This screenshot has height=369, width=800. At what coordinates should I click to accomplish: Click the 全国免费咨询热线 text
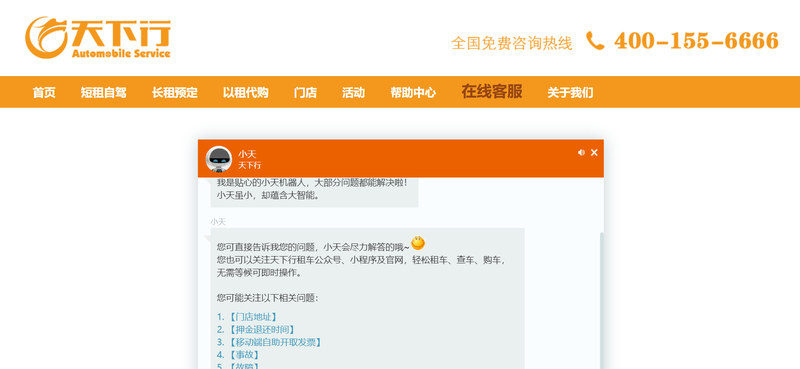coord(512,43)
